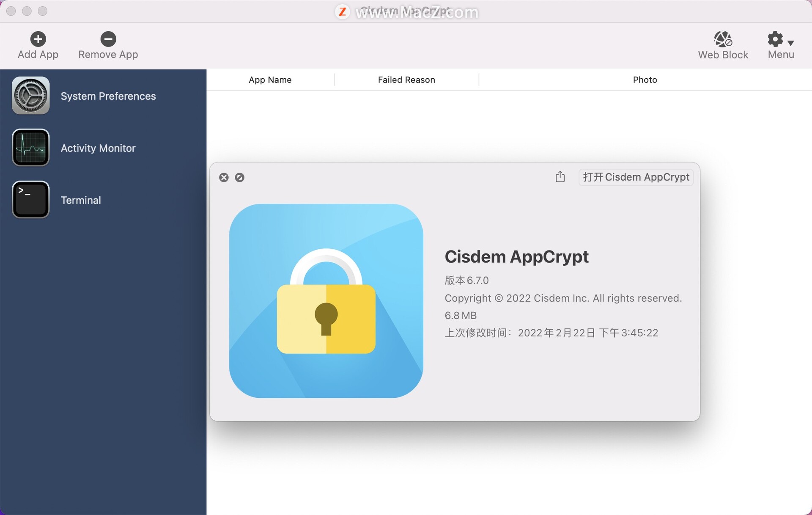Screen dimensions: 812x515
Task: Select the Terminal app icon
Action: click(30, 200)
